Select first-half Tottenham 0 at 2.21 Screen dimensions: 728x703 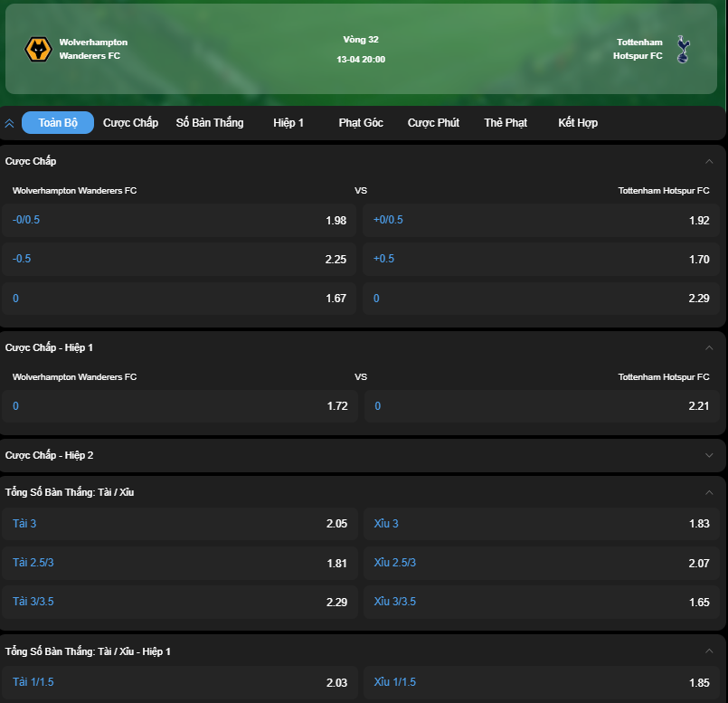[x=542, y=406]
